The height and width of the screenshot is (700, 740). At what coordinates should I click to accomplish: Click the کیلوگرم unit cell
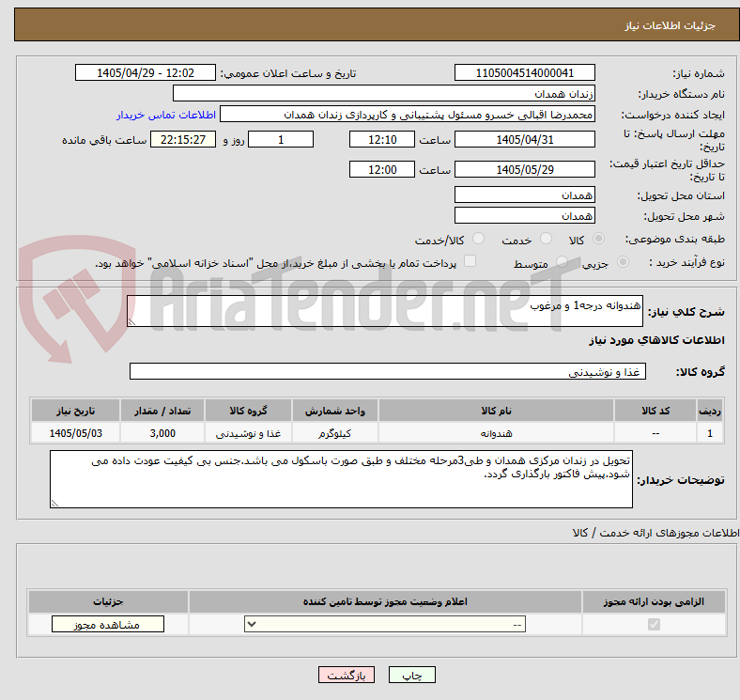point(334,433)
